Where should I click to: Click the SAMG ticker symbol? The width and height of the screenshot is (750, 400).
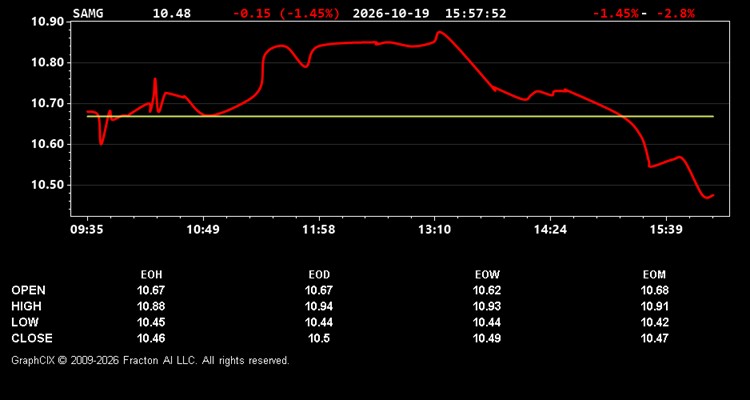88,13
